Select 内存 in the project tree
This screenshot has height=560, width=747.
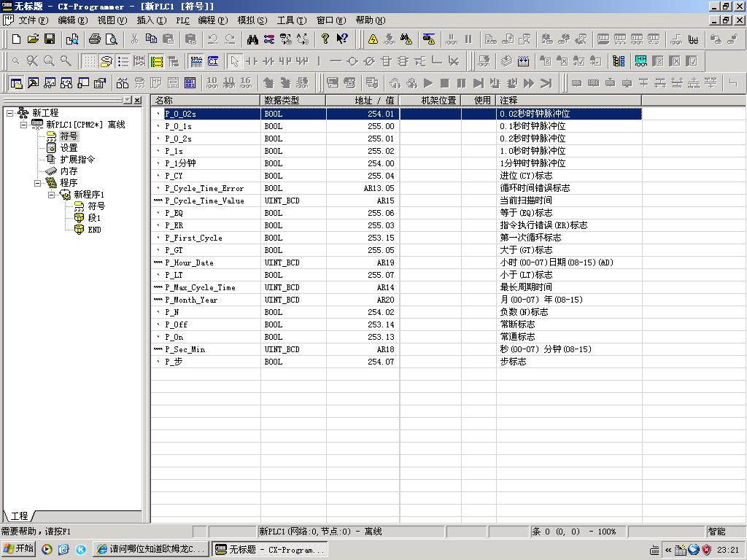[69, 171]
